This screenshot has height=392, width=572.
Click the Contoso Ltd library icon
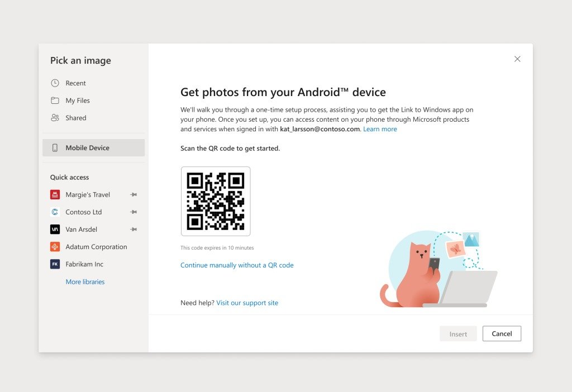[x=55, y=212]
